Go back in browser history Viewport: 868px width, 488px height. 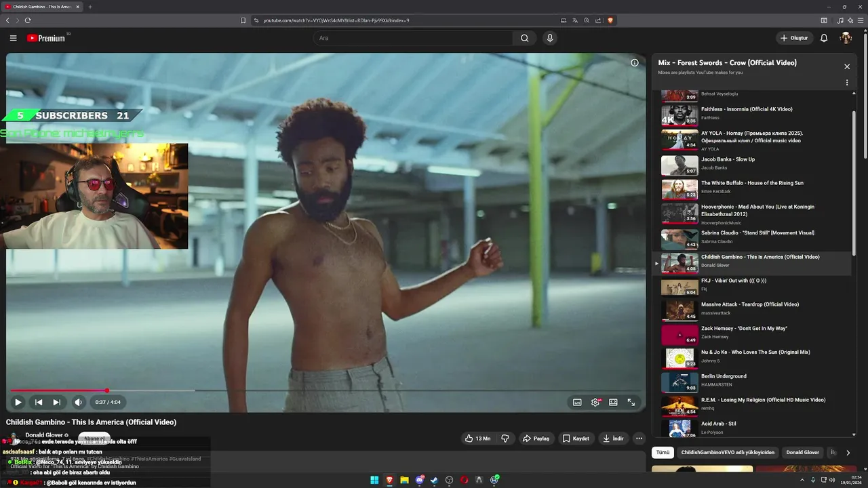coord(7,20)
